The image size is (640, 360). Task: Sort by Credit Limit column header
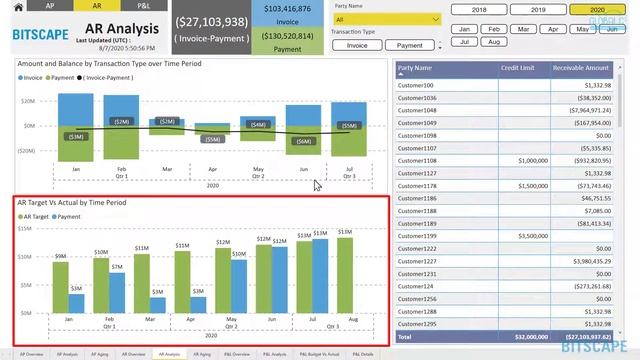click(518, 68)
